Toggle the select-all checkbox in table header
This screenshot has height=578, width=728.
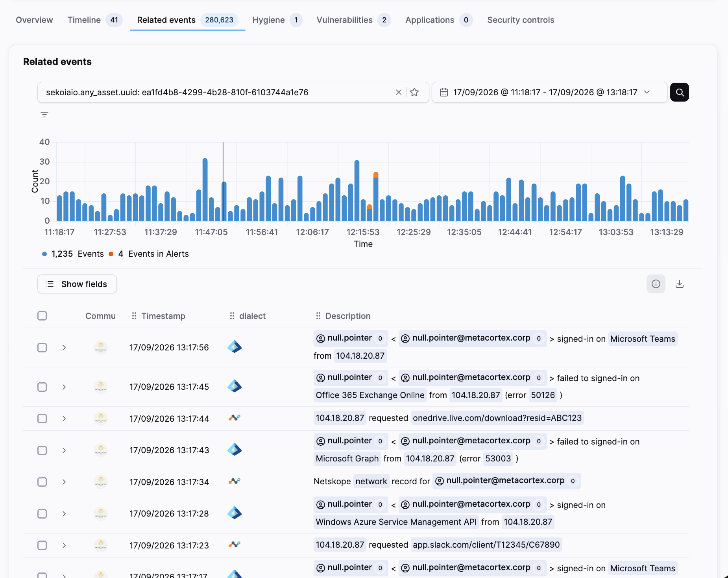click(42, 316)
